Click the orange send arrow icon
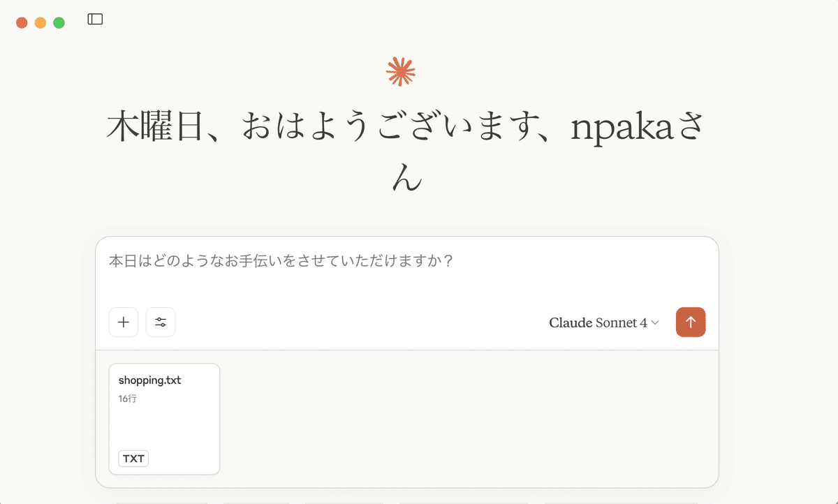The height and width of the screenshot is (504, 838). pos(691,322)
